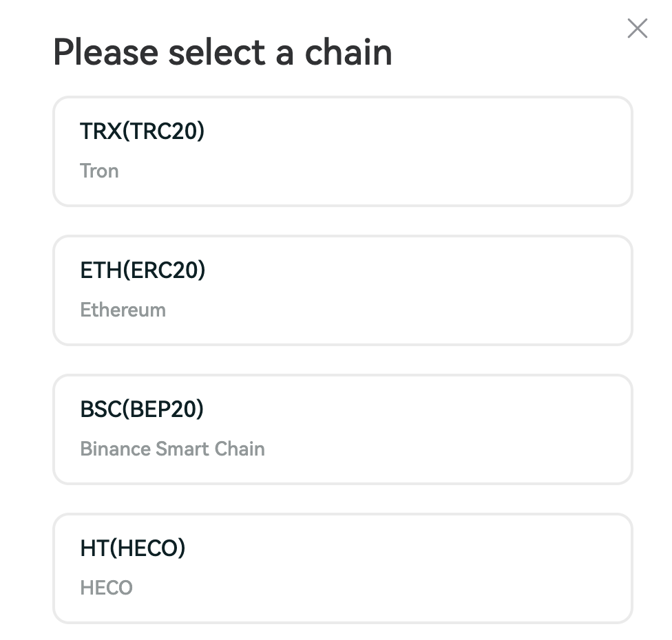Click the word "chain" in the heading
The width and height of the screenshot is (672, 640).
(x=348, y=52)
